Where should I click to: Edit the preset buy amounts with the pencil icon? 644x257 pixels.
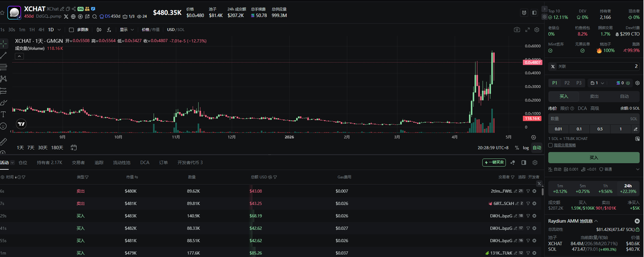click(x=635, y=129)
